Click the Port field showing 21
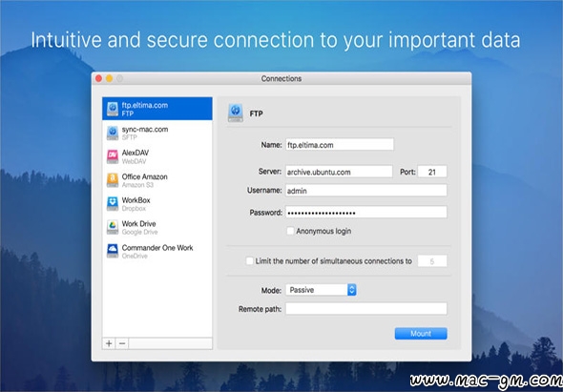 [x=432, y=172]
